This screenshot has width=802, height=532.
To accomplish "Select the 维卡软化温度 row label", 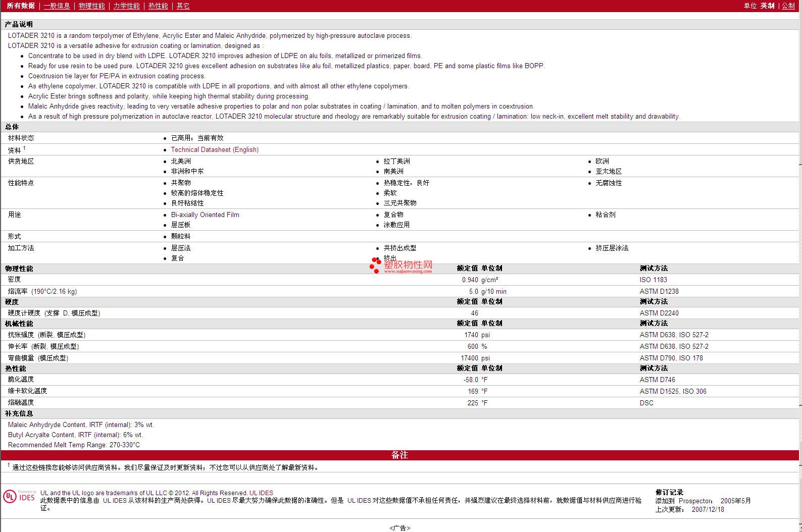I will [x=27, y=391].
